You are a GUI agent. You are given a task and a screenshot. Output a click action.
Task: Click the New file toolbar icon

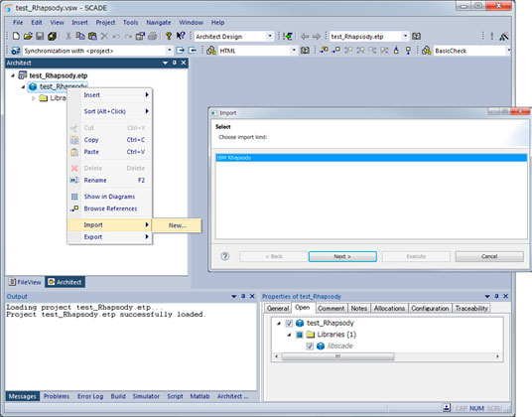16,36
